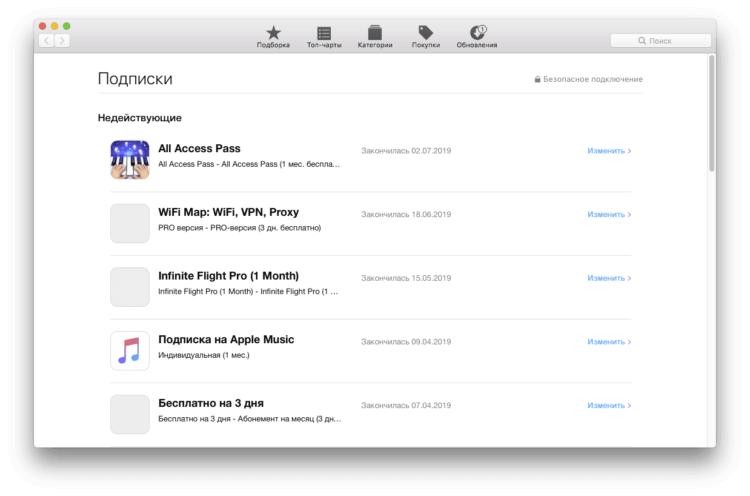Viewport: 750px width, 496px height.
Task: Click Изменить for Infinite Flight Pro
Action: [609, 278]
